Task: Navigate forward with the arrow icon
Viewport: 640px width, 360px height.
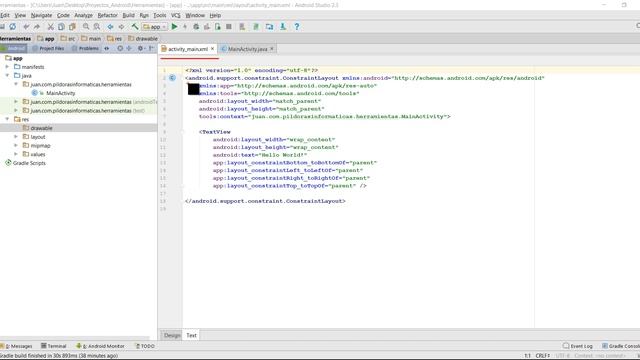Action: pos(121,27)
